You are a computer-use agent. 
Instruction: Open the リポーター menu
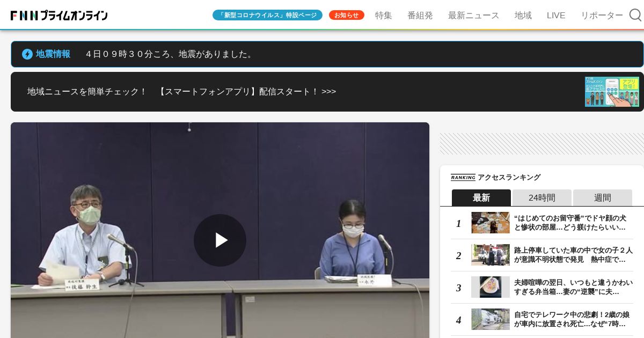[x=602, y=16]
